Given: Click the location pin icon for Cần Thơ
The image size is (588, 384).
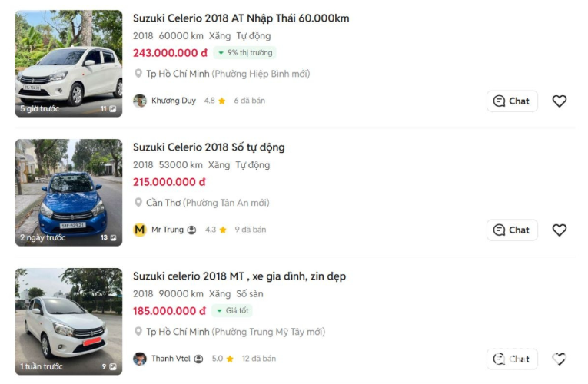Looking at the screenshot, I should pyautogui.click(x=138, y=203).
